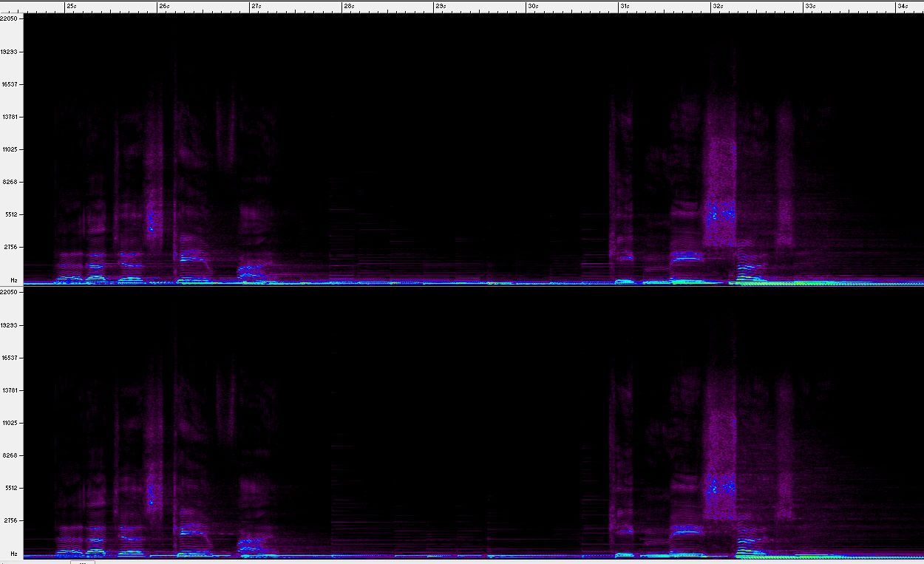The image size is (924, 564).
Task: Click the Hz label on the upper channel axis
Action: 13,280
